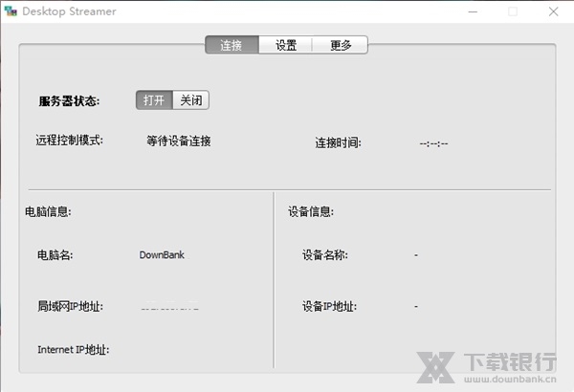The image size is (574, 392).
Task: Click the 局域网IP地址 label
Action: (x=70, y=306)
